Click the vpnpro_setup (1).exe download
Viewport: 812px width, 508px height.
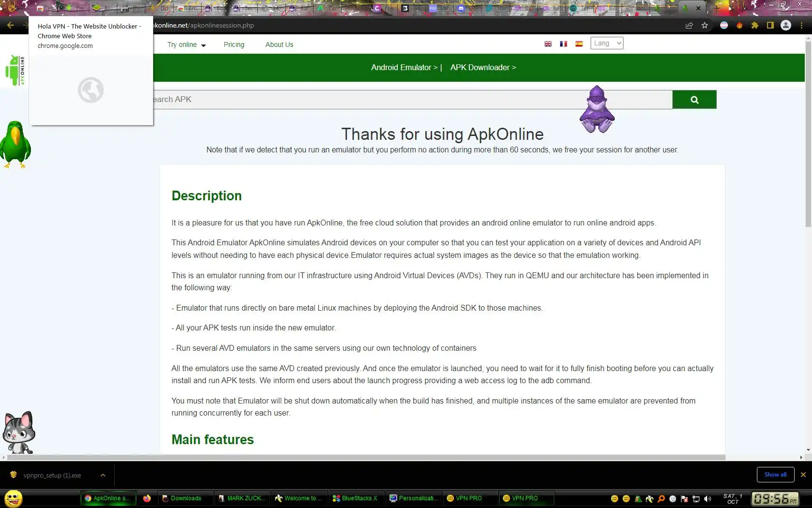[x=52, y=476]
